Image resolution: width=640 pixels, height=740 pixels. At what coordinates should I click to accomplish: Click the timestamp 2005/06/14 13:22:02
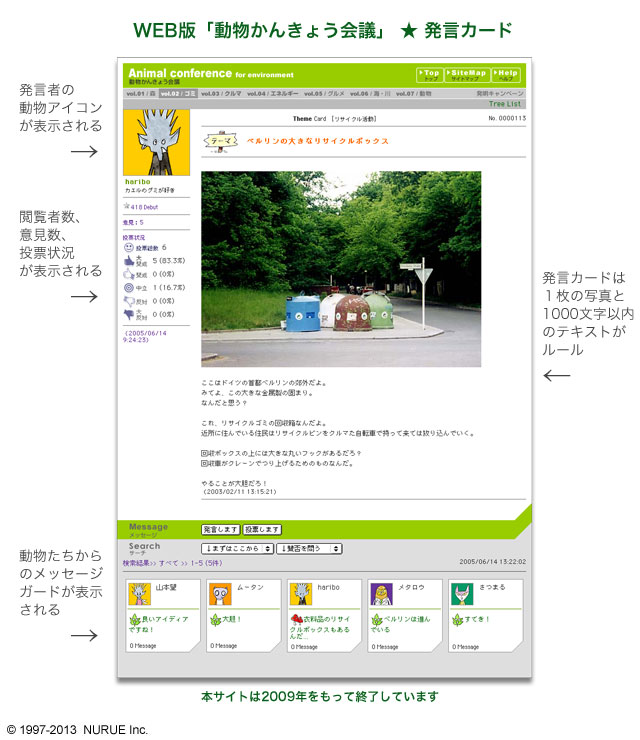pos(492,562)
